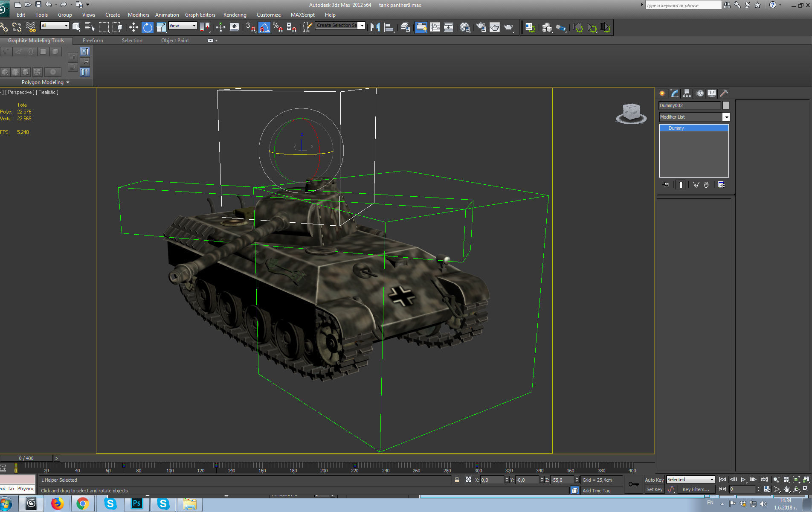Image resolution: width=812 pixels, height=512 pixels.
Task: Toggle 3D Snaps on toolbar
Action: click(x=250, y=27)
